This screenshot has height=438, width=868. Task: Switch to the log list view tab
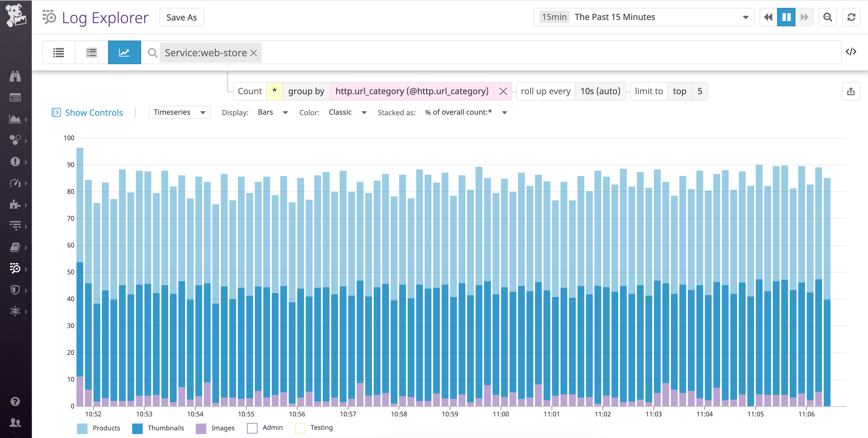tap(58, 52)
